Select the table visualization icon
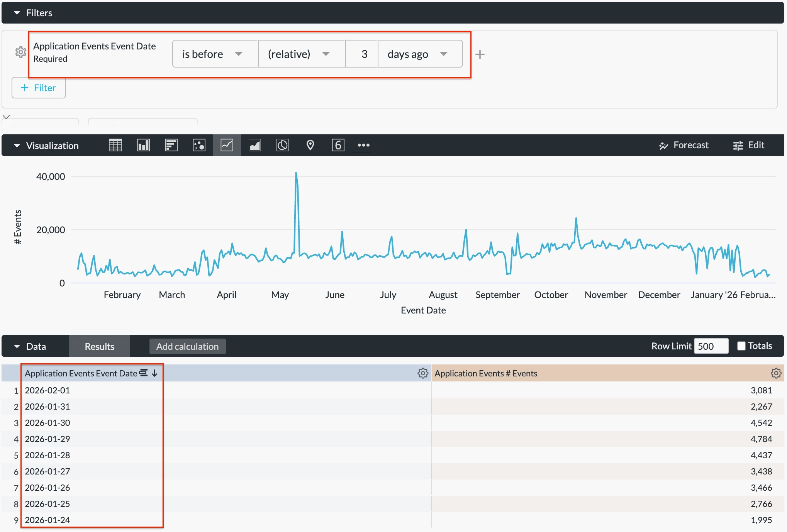 tap(115, 145)
